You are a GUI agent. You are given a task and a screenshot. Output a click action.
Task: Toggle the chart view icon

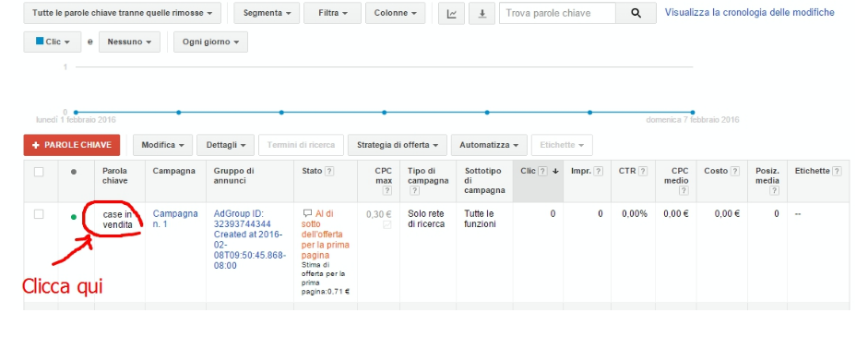coord(452,13)
